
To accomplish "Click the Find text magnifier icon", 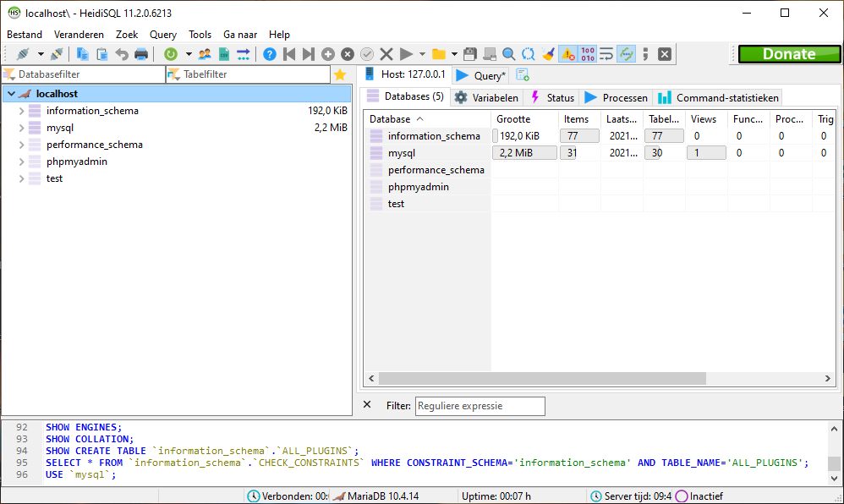I will pyautogui.click(x=508, y=54).
